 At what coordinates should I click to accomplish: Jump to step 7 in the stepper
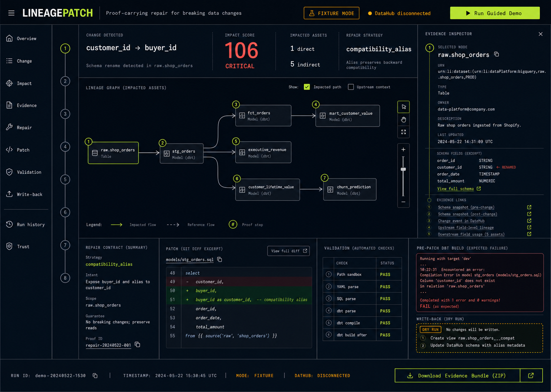click(65, 245)
